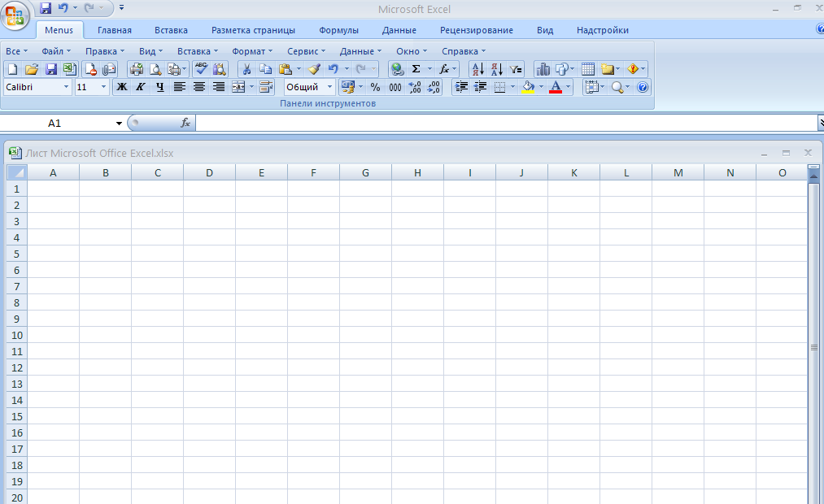
Task: Open the Файл menu
Action: 55,51
